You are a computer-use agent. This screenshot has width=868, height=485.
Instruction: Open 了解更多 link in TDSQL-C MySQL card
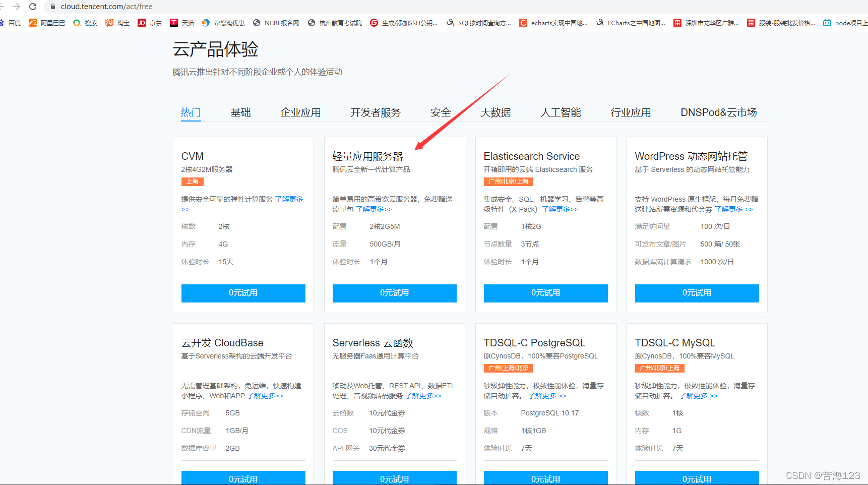point(699,396)
